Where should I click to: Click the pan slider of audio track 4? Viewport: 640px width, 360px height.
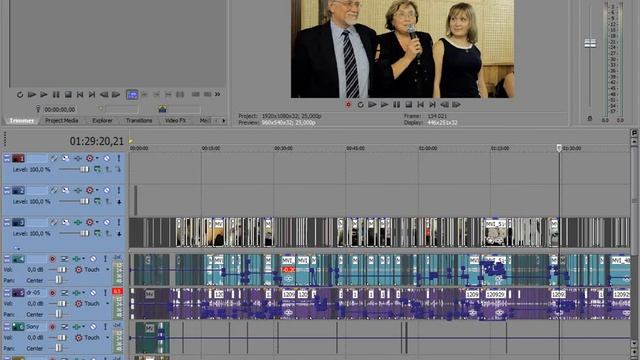[x=58, y=280]
